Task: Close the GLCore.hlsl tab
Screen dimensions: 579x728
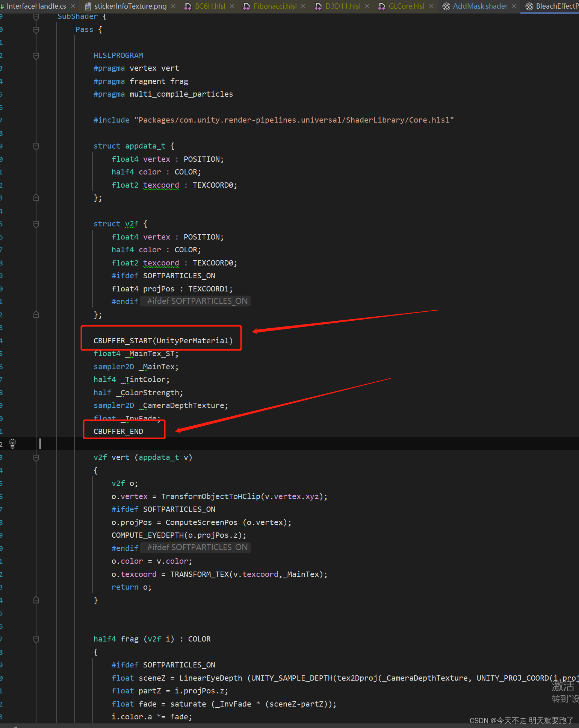Action: pos(431,6)
